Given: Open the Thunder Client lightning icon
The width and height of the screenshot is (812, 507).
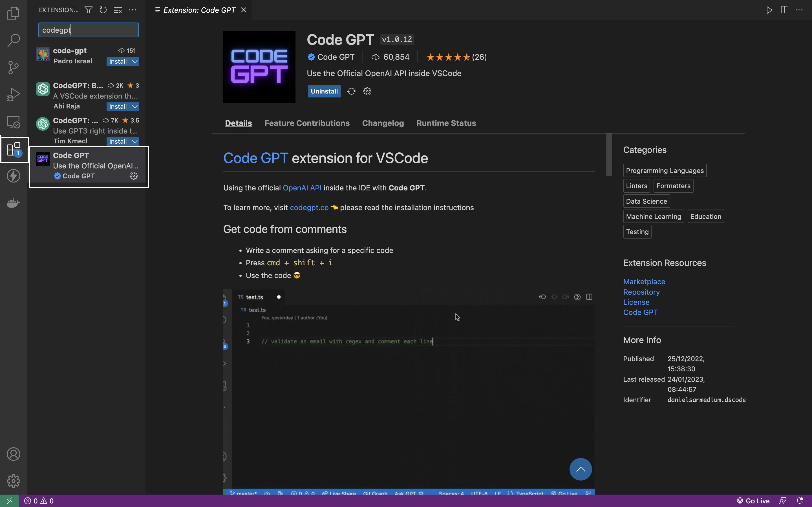Looking at the screenshot, I should point(14,175).
